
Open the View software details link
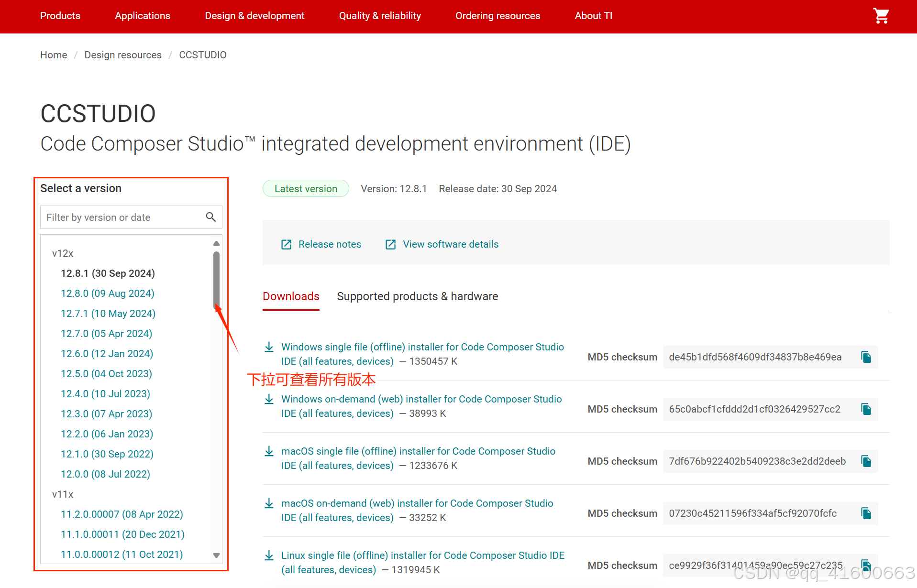451,244
